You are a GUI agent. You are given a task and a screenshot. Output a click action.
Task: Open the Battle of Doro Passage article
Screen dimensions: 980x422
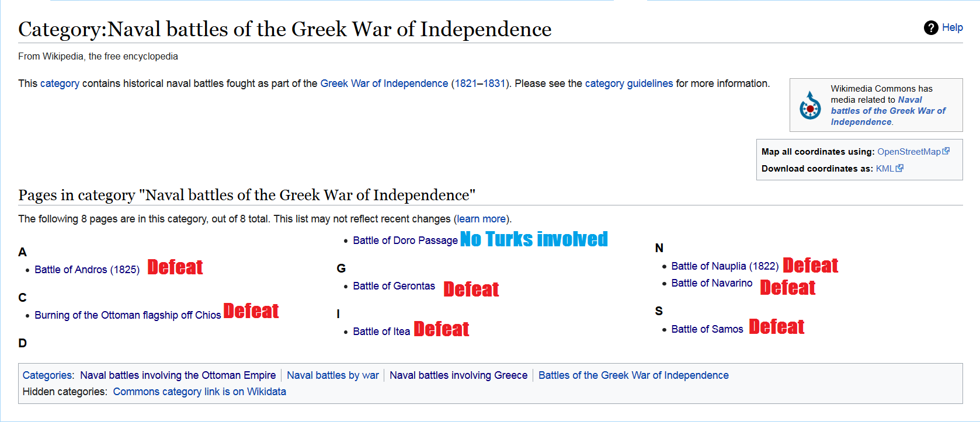point(405,240)
